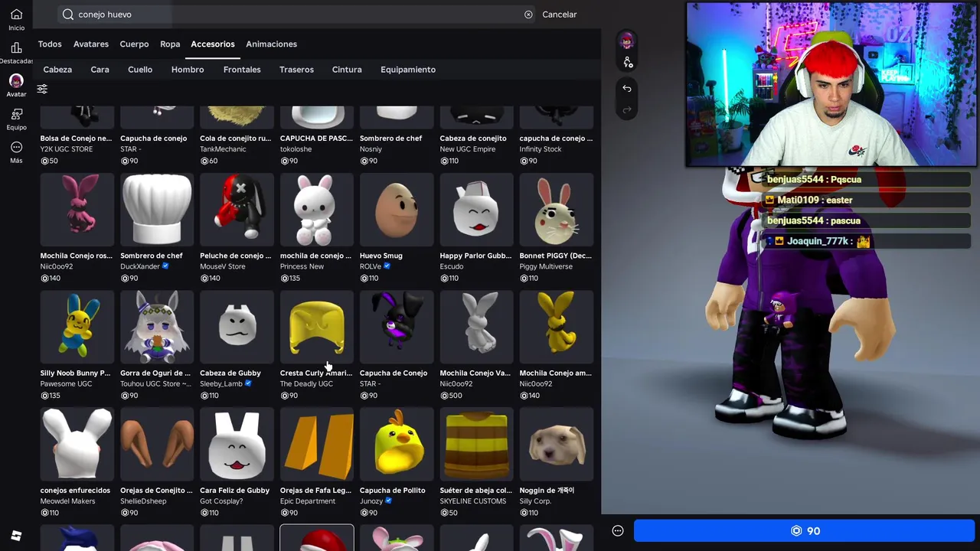The width and height of the screenshot is (980, 551).
Task: Open the Meowdel Makers creator name
Action: pyautogui.click(x=68, y=501)
